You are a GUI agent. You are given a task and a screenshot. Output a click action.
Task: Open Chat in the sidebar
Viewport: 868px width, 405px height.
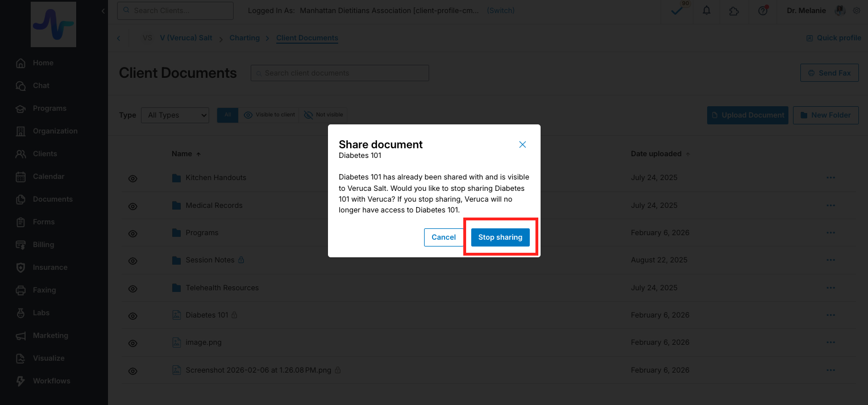pos(41,86)
